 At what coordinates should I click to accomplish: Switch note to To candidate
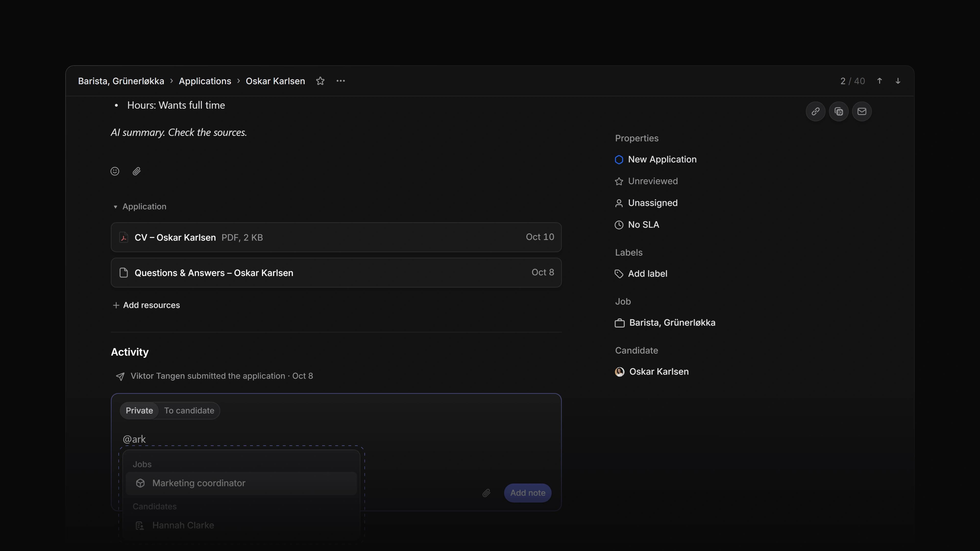[x=189, y=411]
